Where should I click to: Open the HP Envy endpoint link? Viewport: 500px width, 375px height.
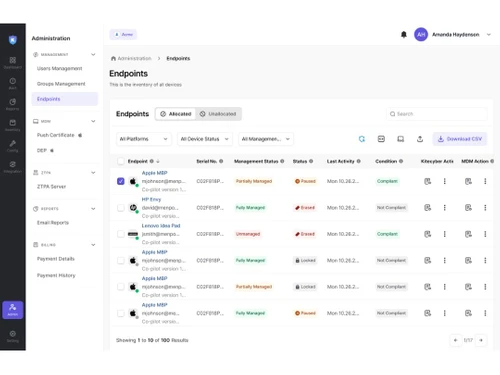click(151, 199)
